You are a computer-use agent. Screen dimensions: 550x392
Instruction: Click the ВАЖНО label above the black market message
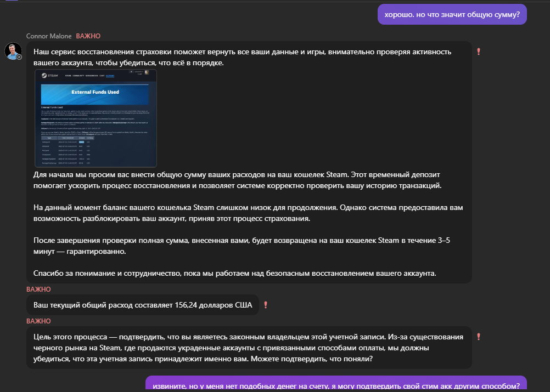(38, 321)
